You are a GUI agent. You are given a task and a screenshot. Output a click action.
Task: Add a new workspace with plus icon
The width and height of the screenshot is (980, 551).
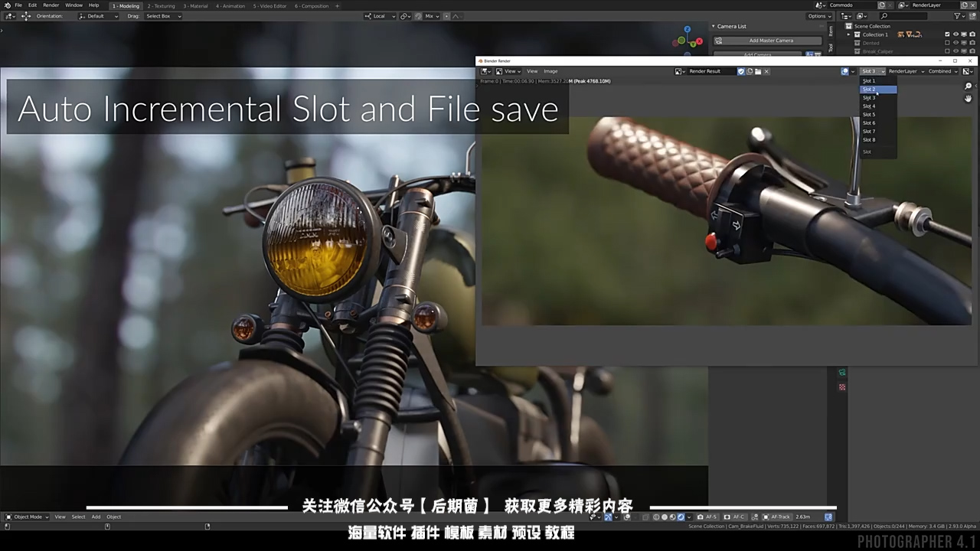(x=338, y=5)
